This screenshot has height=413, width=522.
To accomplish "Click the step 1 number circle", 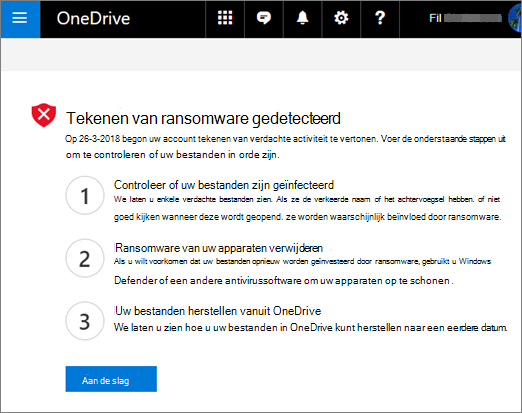I will (85, 195).
